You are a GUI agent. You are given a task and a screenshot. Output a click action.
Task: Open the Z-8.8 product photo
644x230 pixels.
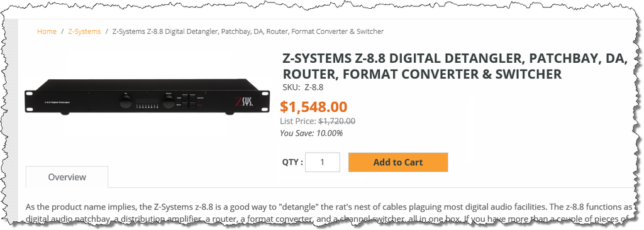(x=148, y=98)
